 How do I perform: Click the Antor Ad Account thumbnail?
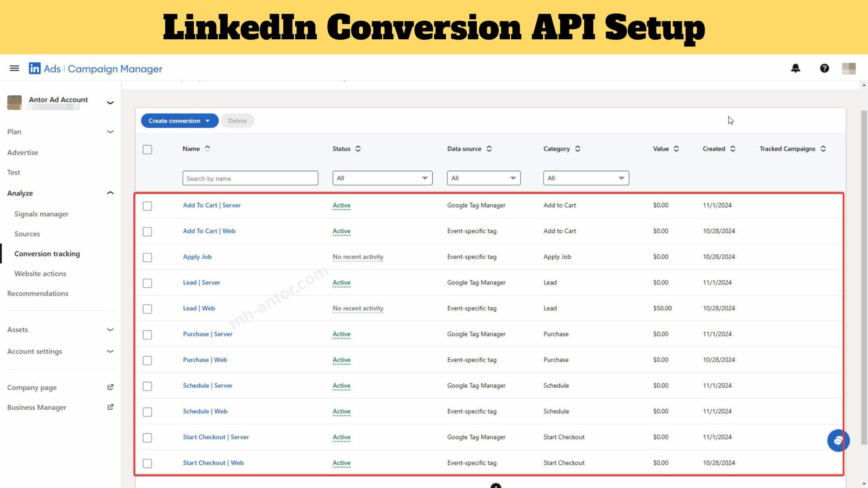click(14, 102)
